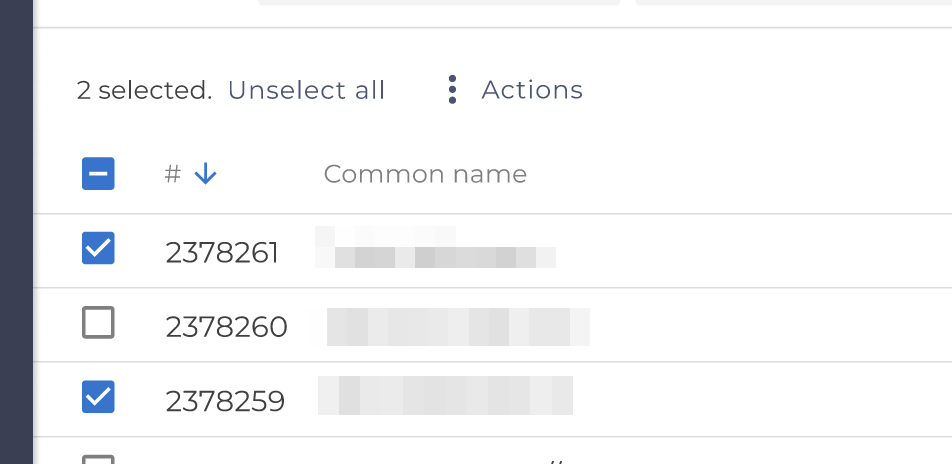This screenshot has width=952, height=464.
Task: Toggle the header select-all checkbox
Action: [98, 174]
